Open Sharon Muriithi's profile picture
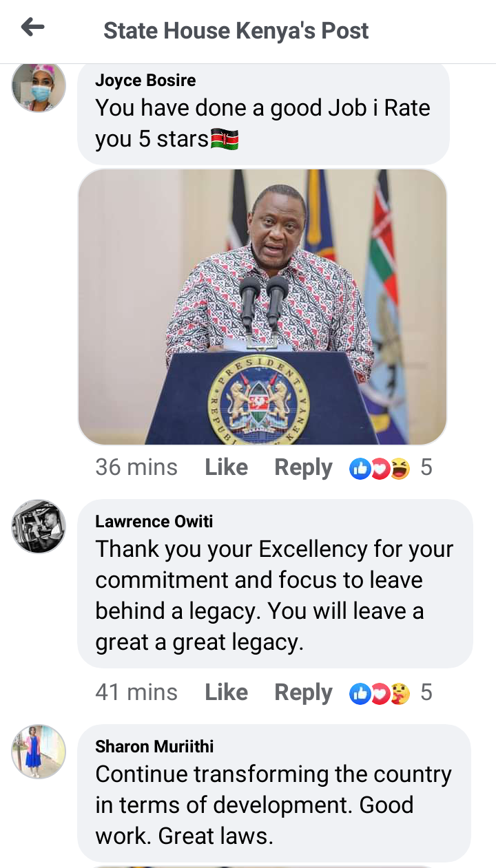This screenshot has height=868, width=496. 39,752
